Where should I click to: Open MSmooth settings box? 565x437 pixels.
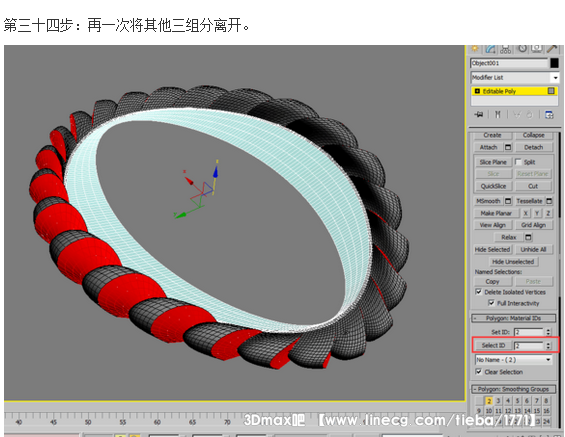(x=508, y=201)
